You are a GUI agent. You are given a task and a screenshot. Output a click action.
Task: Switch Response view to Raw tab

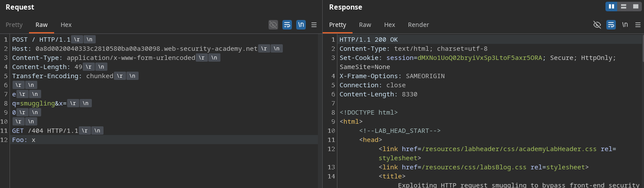(365, 25)
